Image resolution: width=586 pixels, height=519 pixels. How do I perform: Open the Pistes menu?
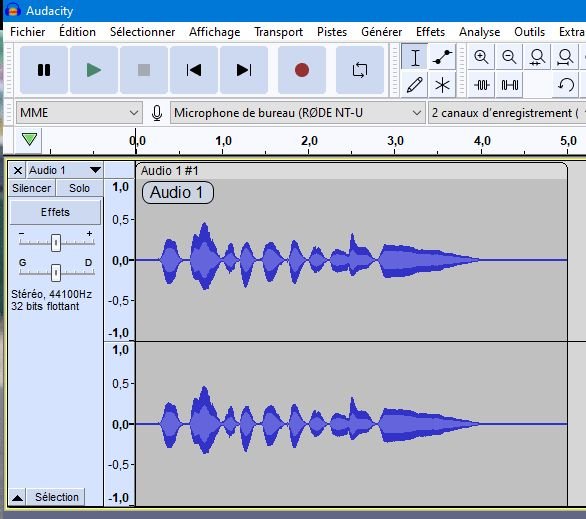pyautogui.click(x=332, y=32)
